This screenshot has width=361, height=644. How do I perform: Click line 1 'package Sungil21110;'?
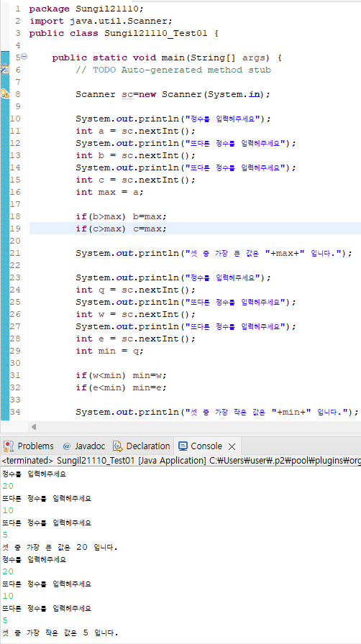87,9
